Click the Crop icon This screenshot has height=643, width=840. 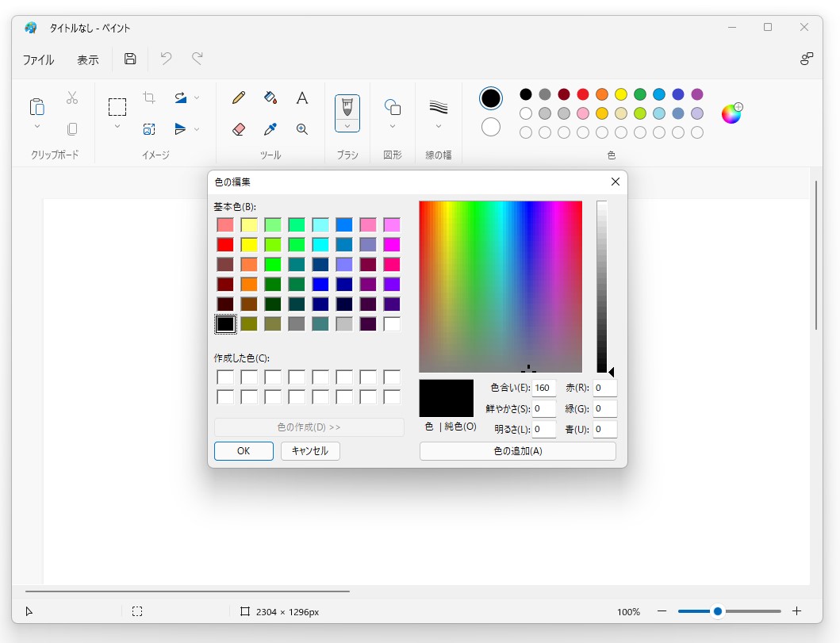coord(149,98)
